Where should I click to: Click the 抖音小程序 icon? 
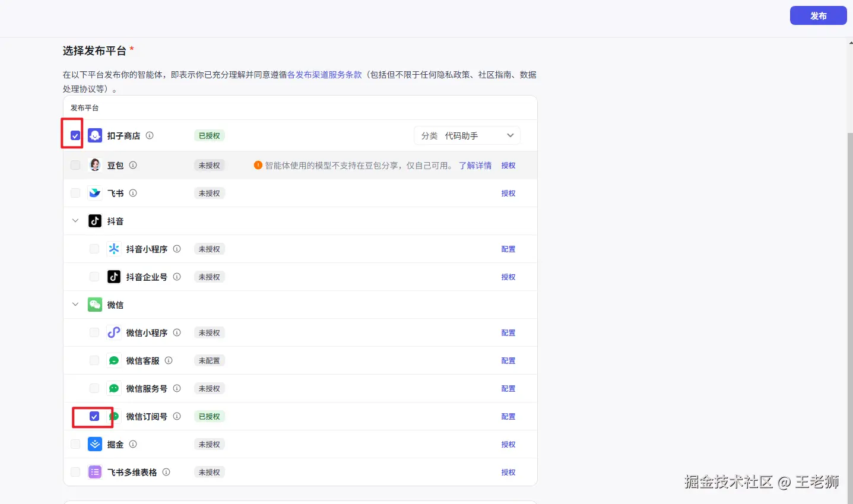tap(114, 249)
